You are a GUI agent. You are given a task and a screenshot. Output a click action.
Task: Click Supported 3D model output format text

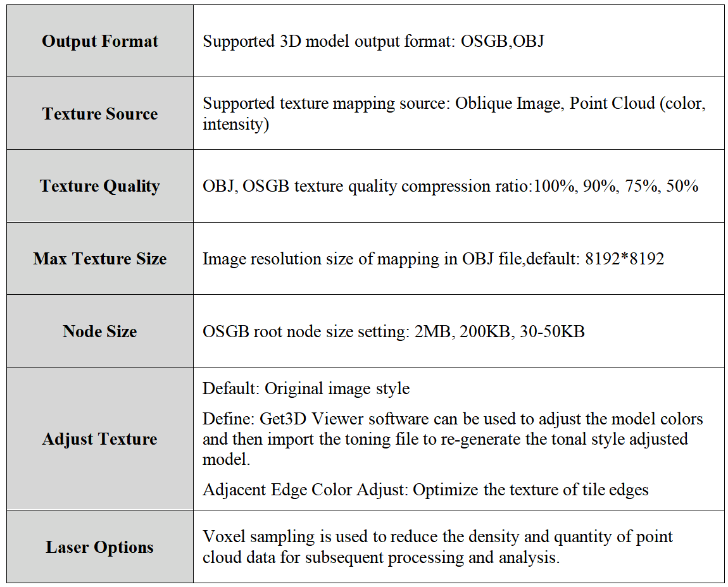pyautogui.click(x=329, y=41)
